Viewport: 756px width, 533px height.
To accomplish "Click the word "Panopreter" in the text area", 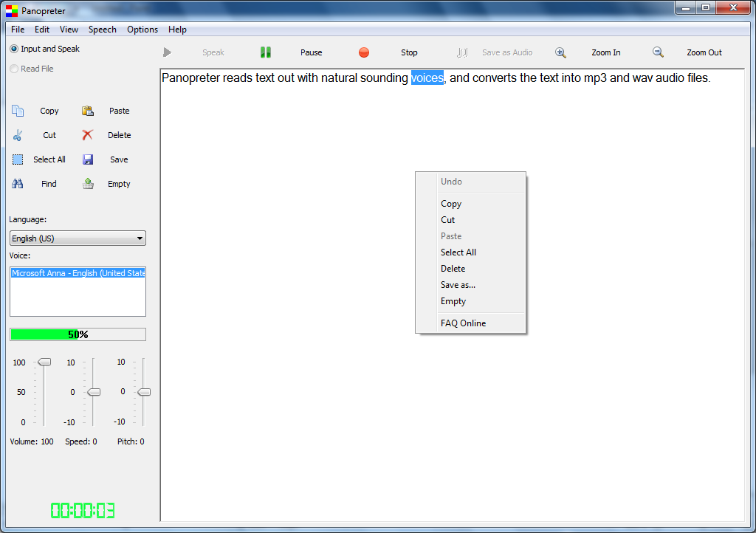I will pos(191,78).
